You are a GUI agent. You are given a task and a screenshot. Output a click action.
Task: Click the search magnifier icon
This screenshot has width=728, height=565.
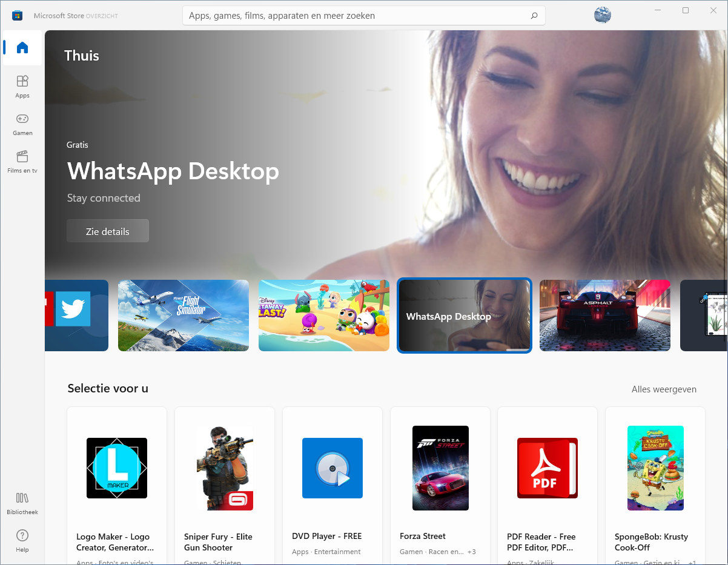534,16
